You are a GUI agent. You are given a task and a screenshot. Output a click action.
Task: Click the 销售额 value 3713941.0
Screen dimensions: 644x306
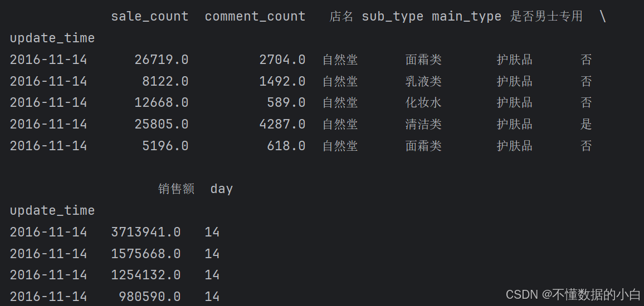146,232
